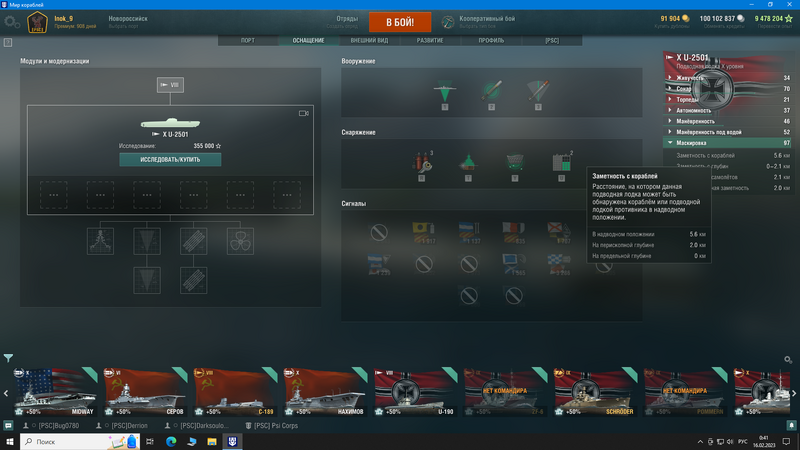Open Microsoft Edge from taskbar

click(x=171, y=441)
